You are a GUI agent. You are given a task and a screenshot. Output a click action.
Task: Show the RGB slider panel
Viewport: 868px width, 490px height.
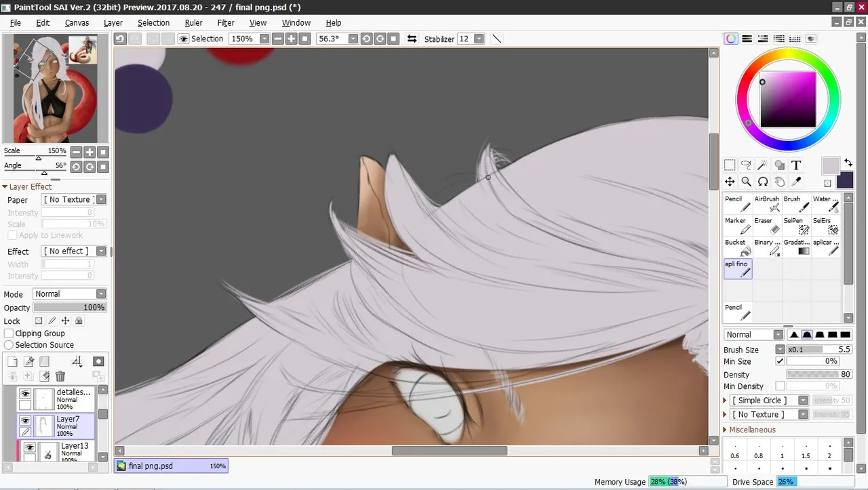747,39
